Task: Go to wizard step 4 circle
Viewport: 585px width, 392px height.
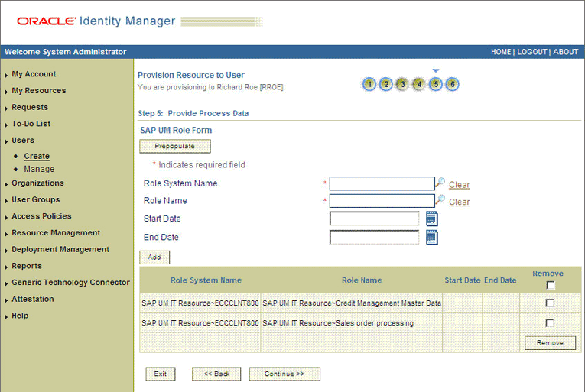Action: click(x=419, y=84)
